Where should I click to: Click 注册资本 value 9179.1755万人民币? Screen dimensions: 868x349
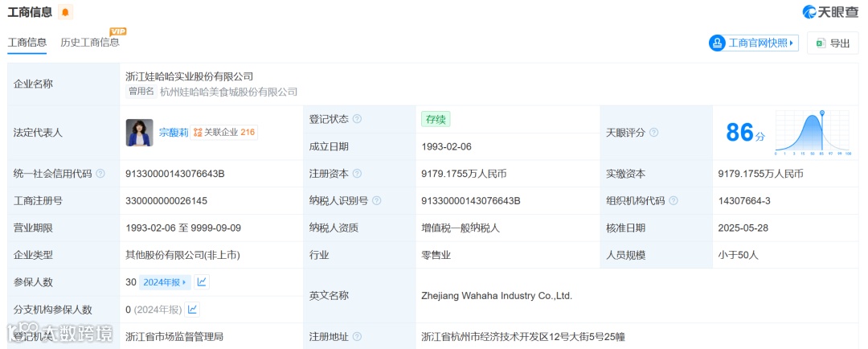(x=464, y=174)
